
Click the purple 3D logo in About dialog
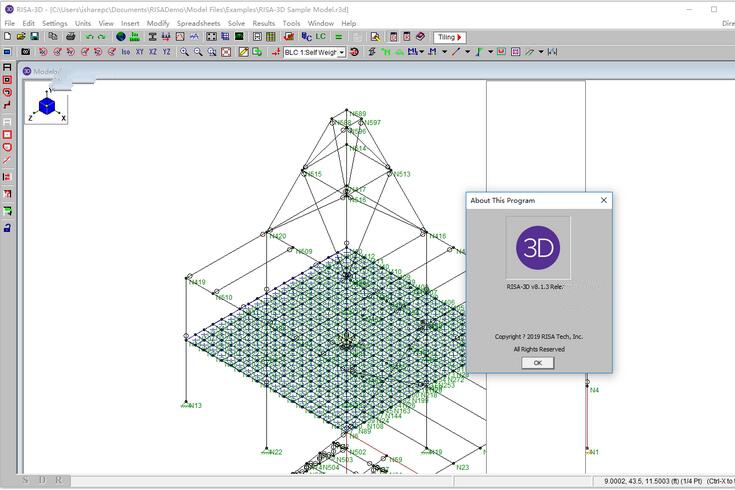coord(538,248)
